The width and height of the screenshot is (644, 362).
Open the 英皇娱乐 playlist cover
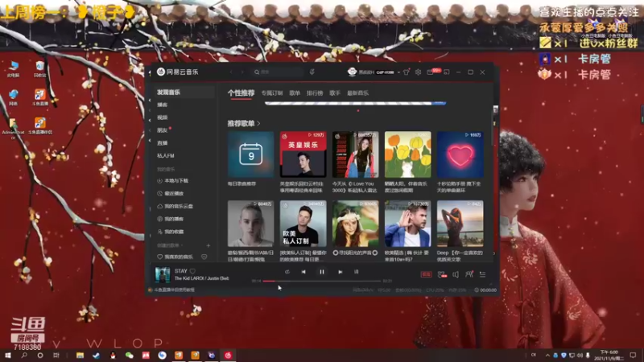click(303, 154)
